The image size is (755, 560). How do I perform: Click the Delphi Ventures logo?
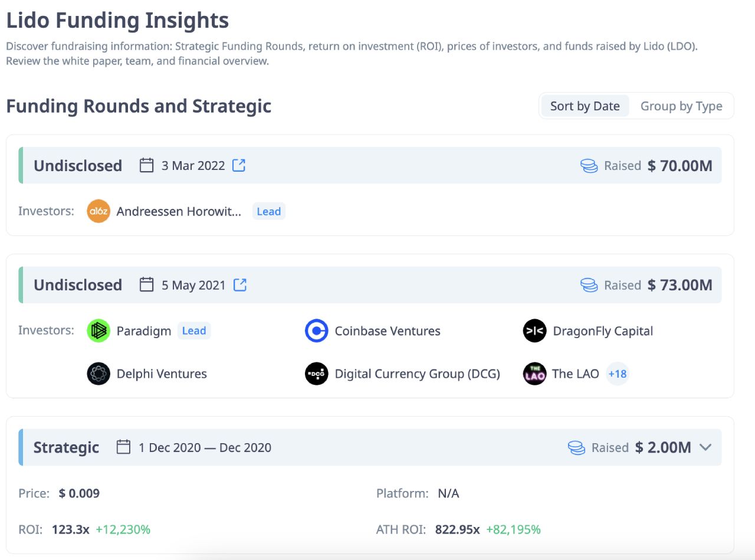coord(99,374)
